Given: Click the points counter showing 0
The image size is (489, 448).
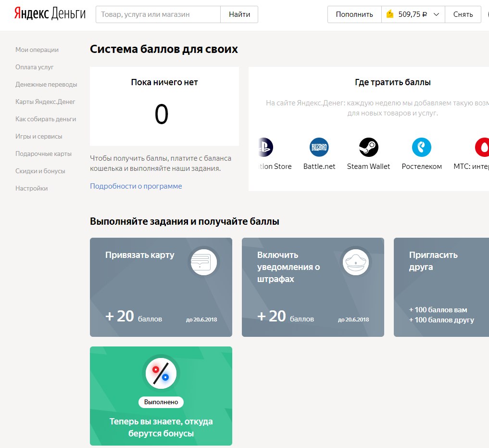Looking at the screenshot, I should coord(162,114).
